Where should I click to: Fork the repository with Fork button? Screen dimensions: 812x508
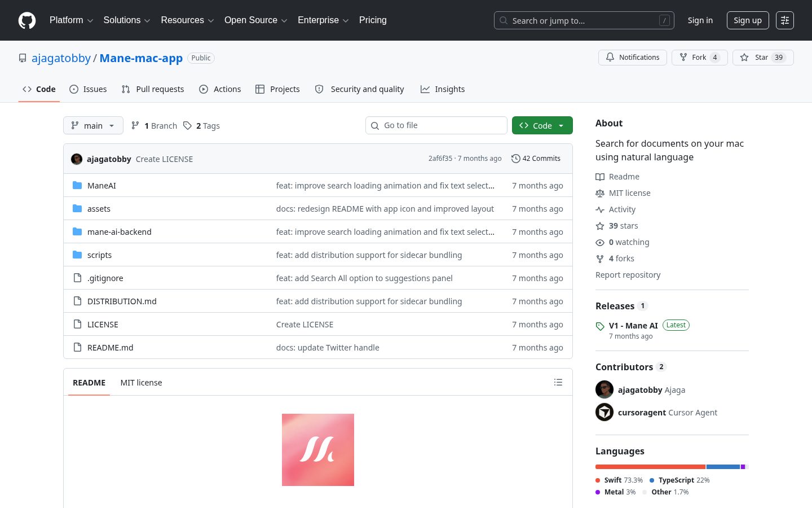click(700, 58)
